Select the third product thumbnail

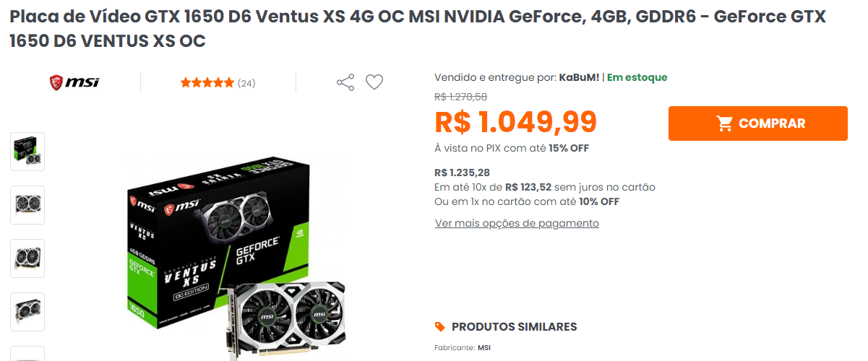[27, 258]
